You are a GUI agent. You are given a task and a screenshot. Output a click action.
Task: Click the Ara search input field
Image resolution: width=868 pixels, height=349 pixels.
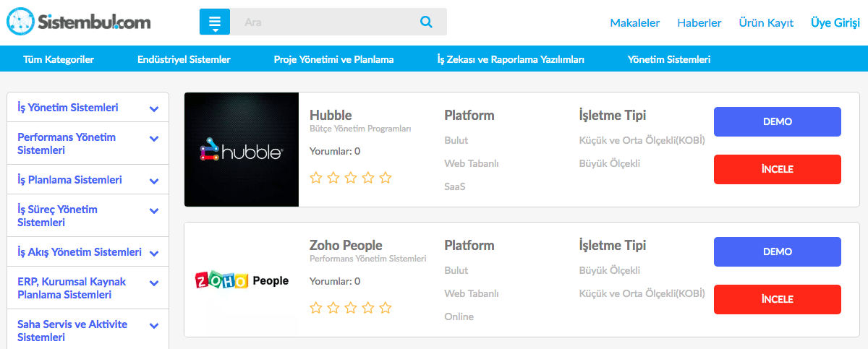point(325,22)
